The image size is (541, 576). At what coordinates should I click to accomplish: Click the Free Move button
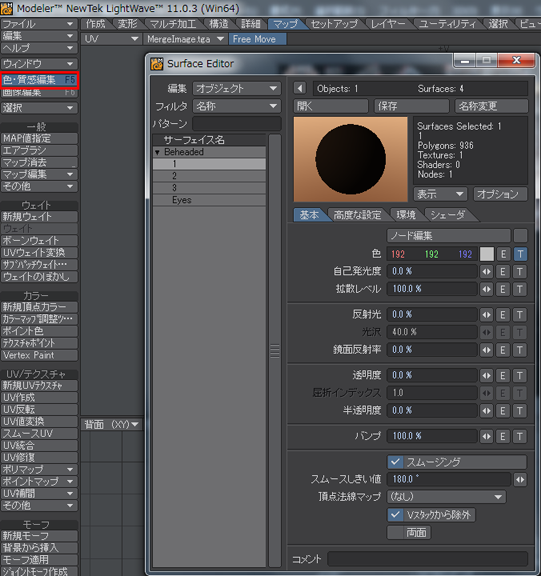pos(257,39)
